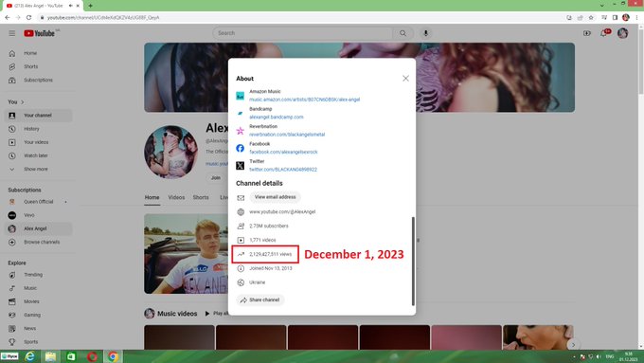Mute the Alex Angel tab audio
Viewport: 644px width, 363px height.
[x=71, y=6]
